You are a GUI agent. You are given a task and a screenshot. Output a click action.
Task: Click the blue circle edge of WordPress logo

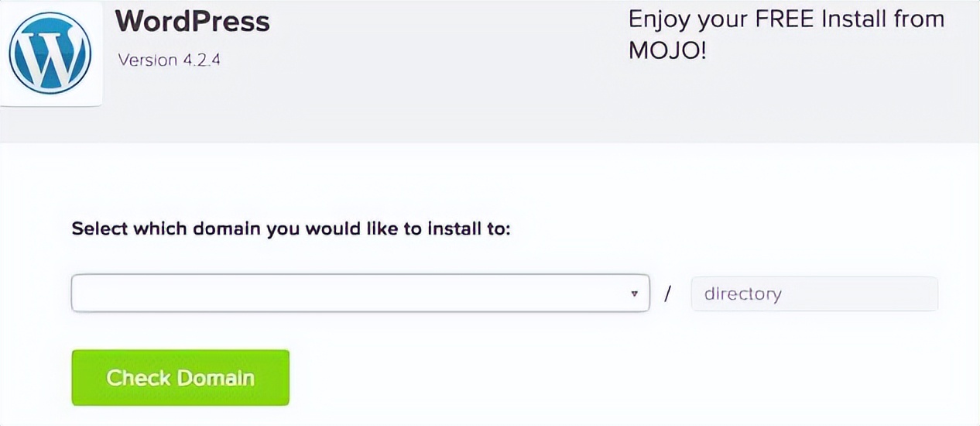13,53
